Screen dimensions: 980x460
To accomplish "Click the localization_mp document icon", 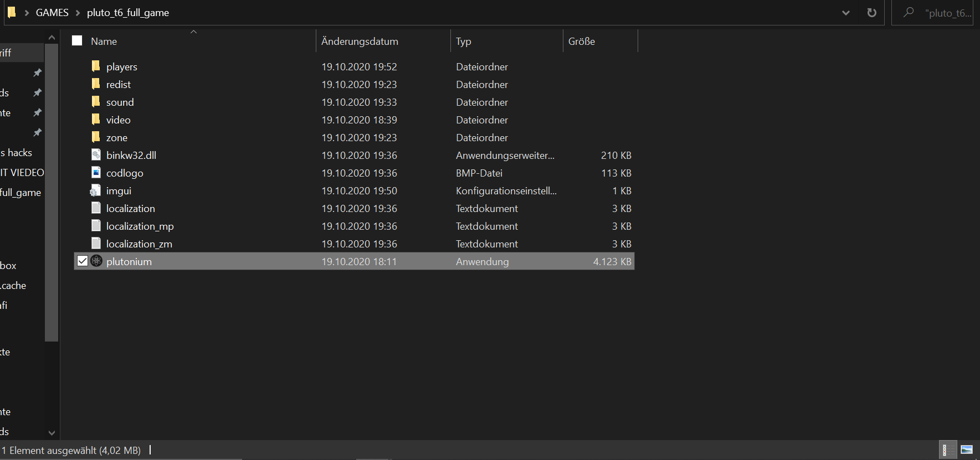I will pos(96,226).
